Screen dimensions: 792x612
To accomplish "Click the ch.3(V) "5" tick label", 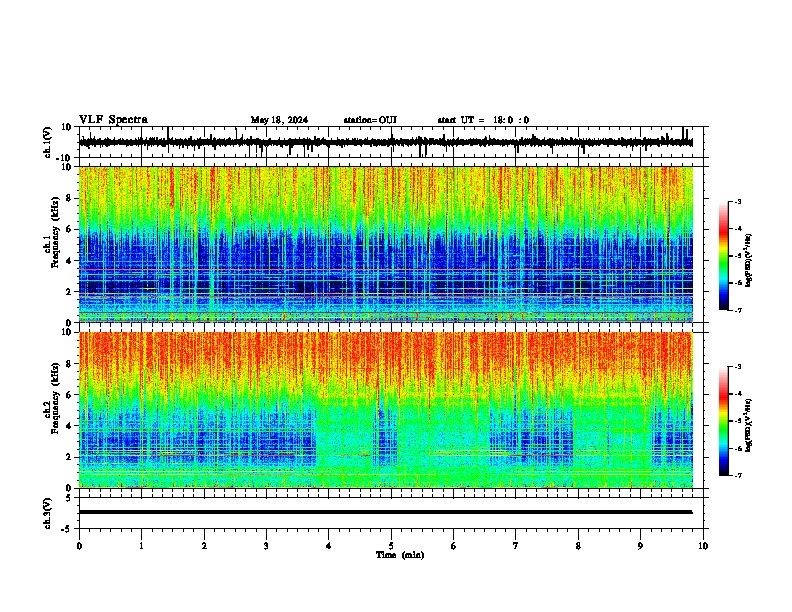I will pos(70,498).
